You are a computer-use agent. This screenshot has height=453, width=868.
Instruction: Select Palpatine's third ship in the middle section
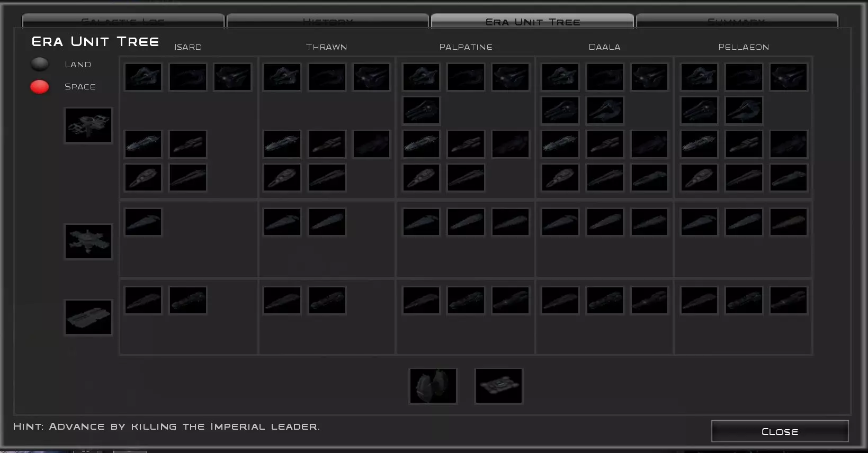point(510,222)
